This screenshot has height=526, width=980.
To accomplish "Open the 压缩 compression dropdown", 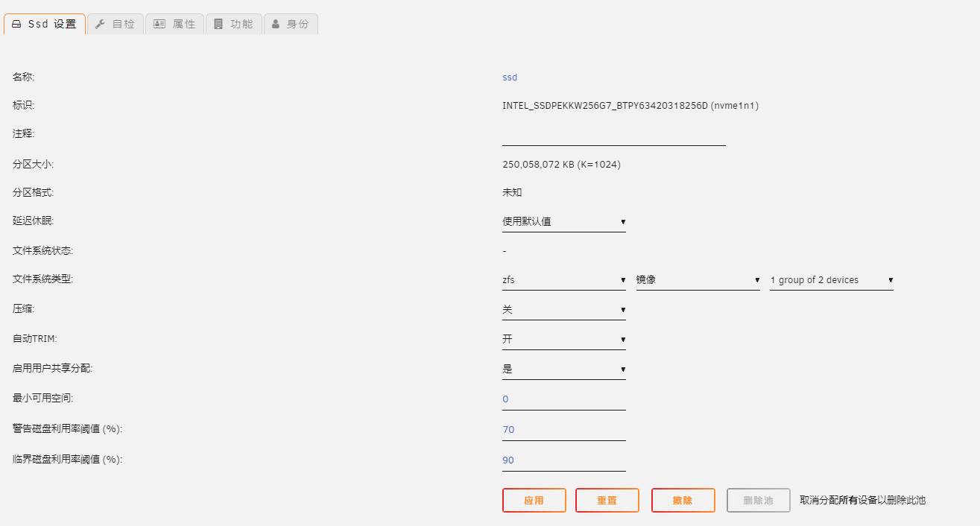I will point(563,309).
